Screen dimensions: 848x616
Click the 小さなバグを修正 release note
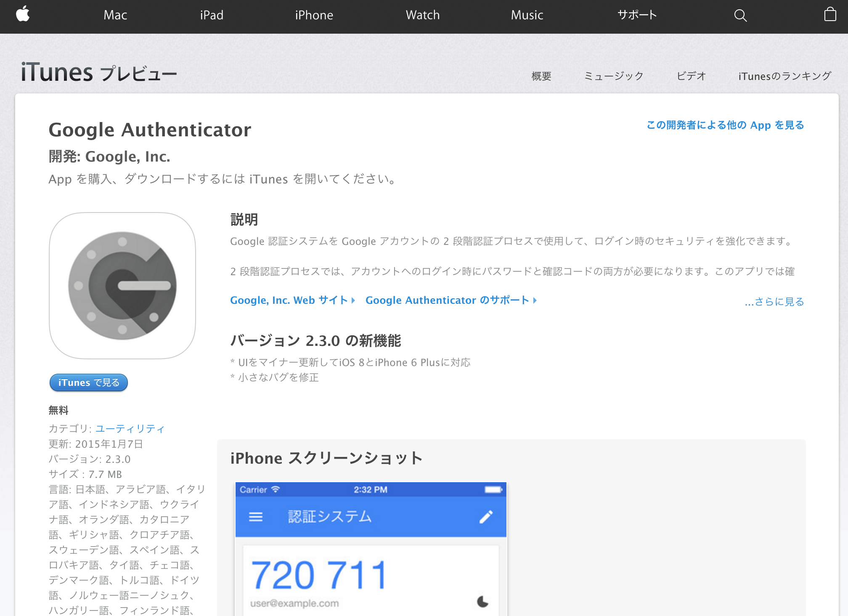[x=275, y=377]
